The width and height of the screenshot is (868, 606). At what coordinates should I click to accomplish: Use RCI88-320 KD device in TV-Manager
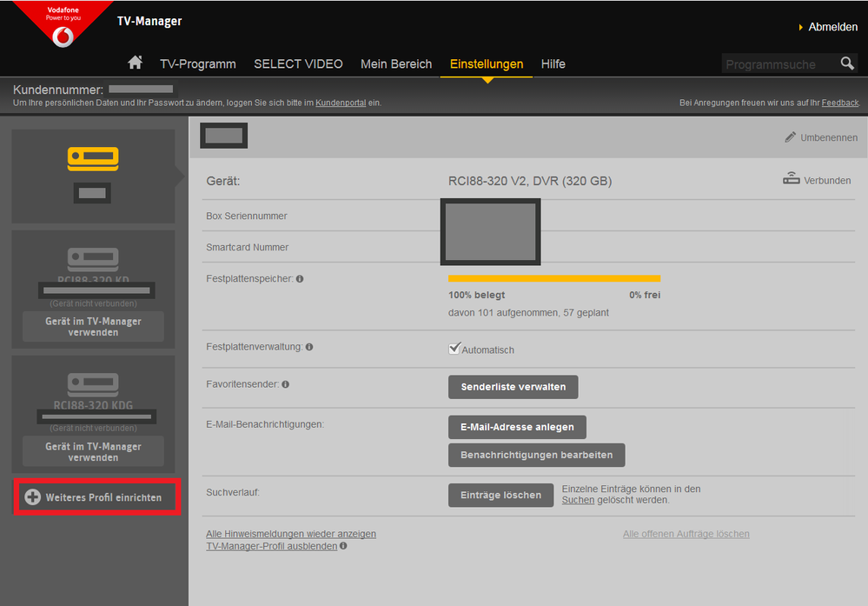[x=93, y=326]
